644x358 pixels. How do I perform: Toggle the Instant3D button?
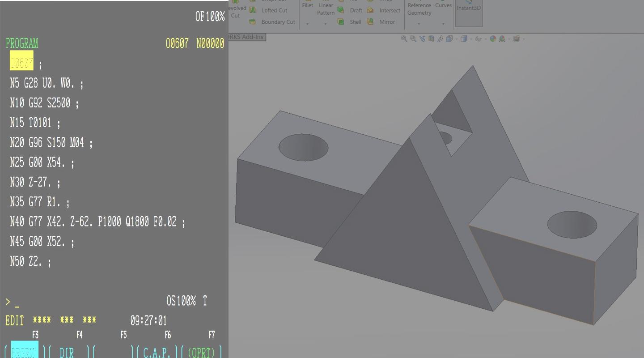tap(469, 8)
